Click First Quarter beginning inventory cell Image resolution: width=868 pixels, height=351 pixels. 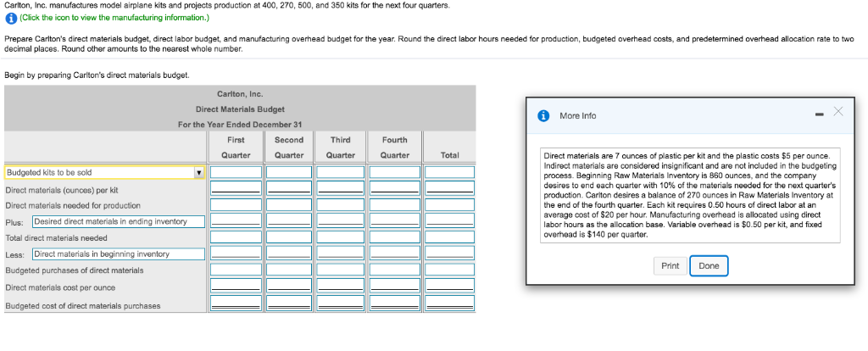pos(236,253)
